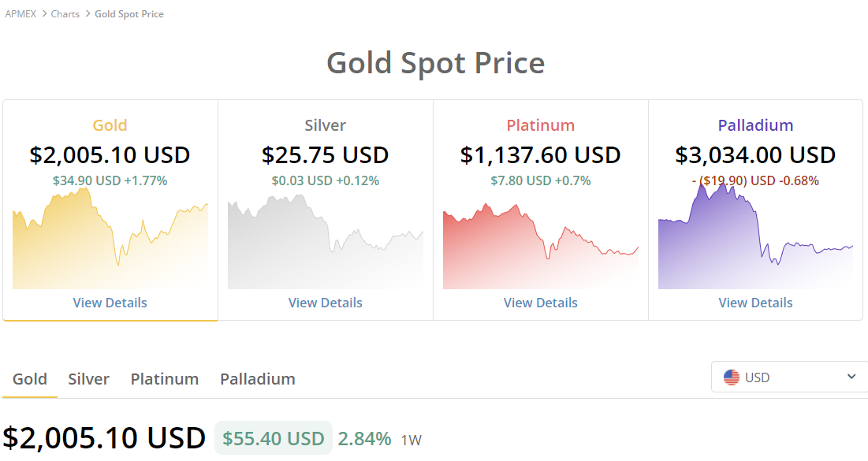Click the US flag icon in currency selector
The width and height of the screenshot is (868, 461).
(x=732, y=377)
